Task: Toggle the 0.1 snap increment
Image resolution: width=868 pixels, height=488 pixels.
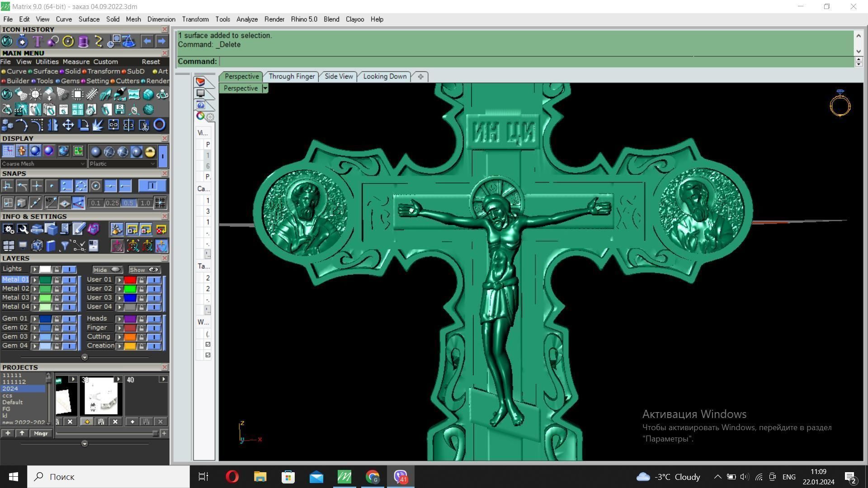Action: tap(95, 203)
